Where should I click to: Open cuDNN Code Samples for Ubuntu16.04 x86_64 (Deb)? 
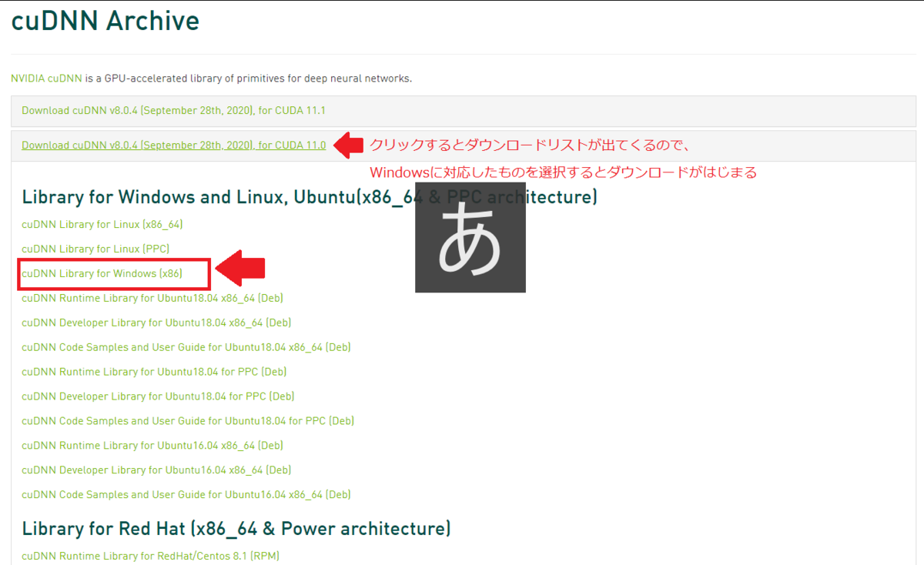186,495
